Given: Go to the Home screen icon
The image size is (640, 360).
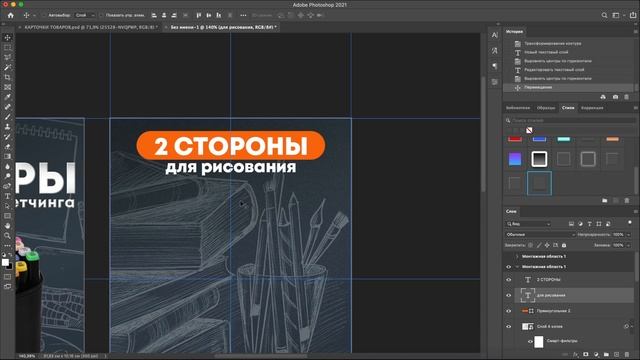Looking at the screenshot, I should coord(11,15).
